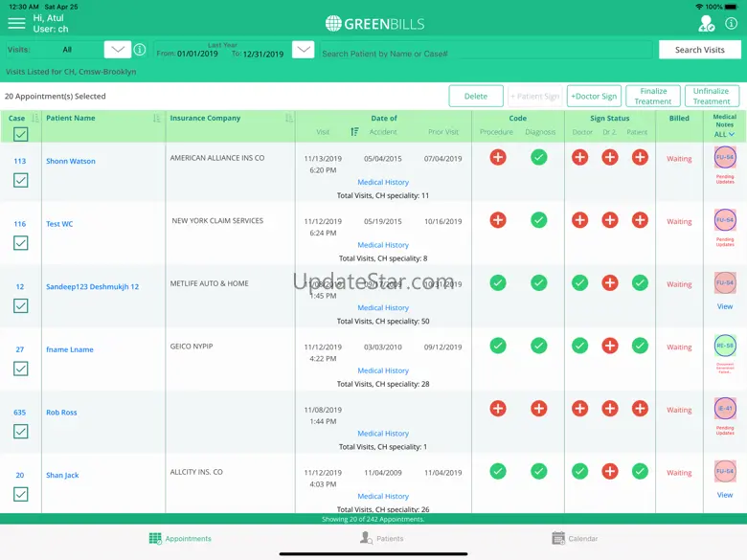This screenshot has width=747, height=560.
Task: Edit the To date 12/31/2019
Action: pyautogui.click(x=263, y=54)
